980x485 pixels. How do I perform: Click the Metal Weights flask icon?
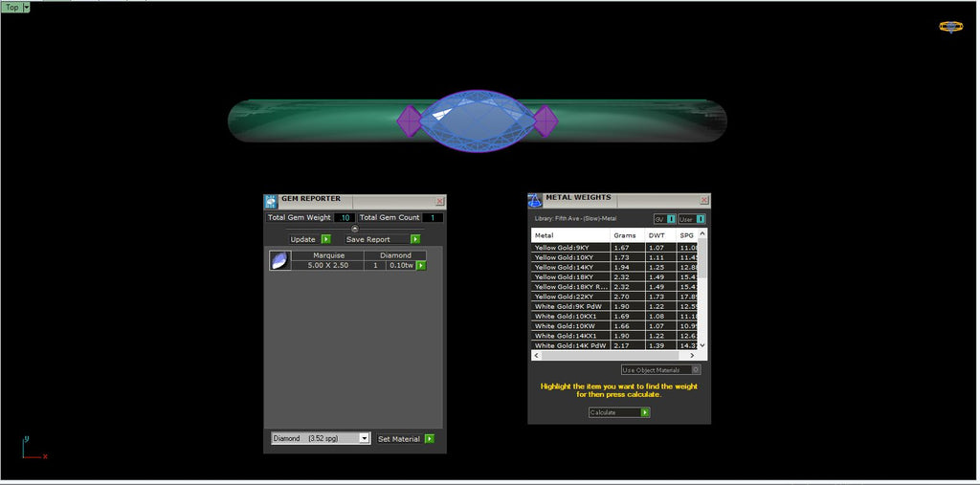coord(535,200)
